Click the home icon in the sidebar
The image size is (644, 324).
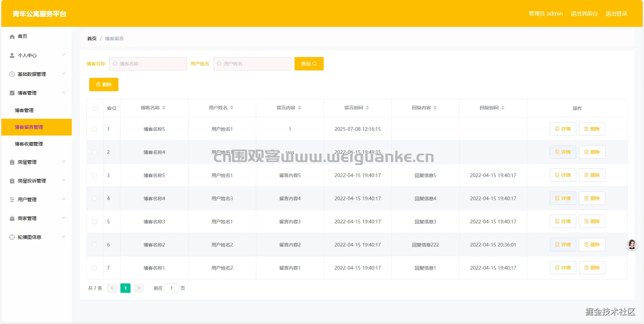tap(12, 37)
